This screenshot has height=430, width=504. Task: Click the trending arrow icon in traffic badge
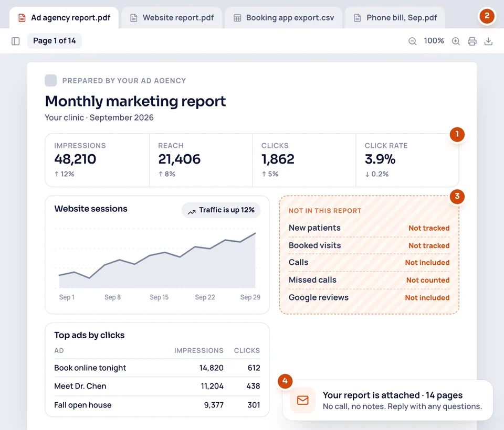(x=192, y=212)
